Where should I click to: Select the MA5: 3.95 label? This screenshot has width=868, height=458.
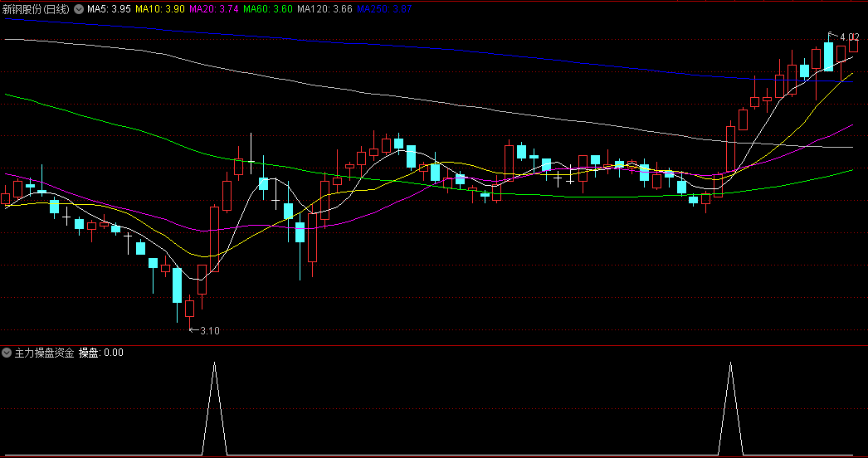[109, 9]
